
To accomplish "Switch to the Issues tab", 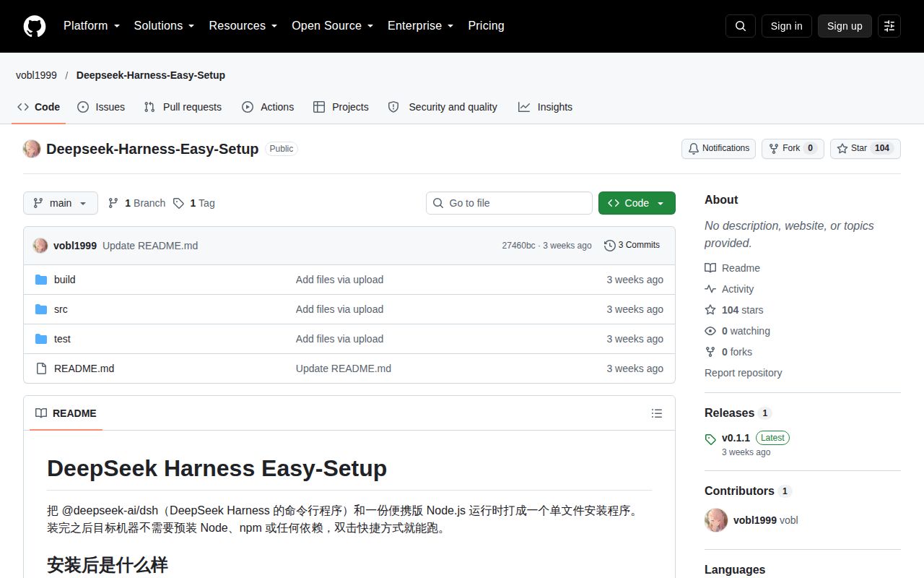I will [x=101, y=107].
